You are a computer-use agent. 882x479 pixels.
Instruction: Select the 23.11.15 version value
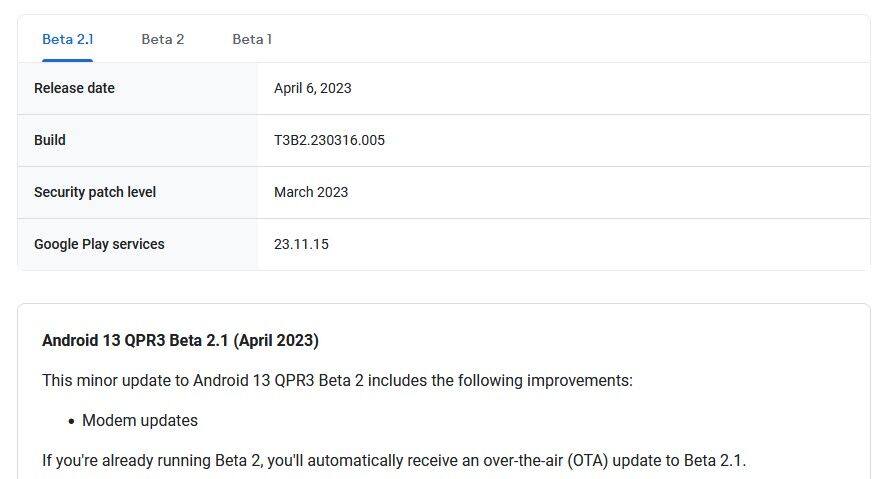pos(301,244)
